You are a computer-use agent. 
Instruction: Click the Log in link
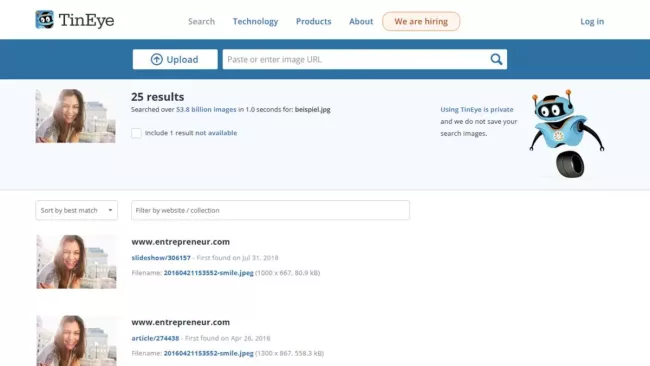592,22
